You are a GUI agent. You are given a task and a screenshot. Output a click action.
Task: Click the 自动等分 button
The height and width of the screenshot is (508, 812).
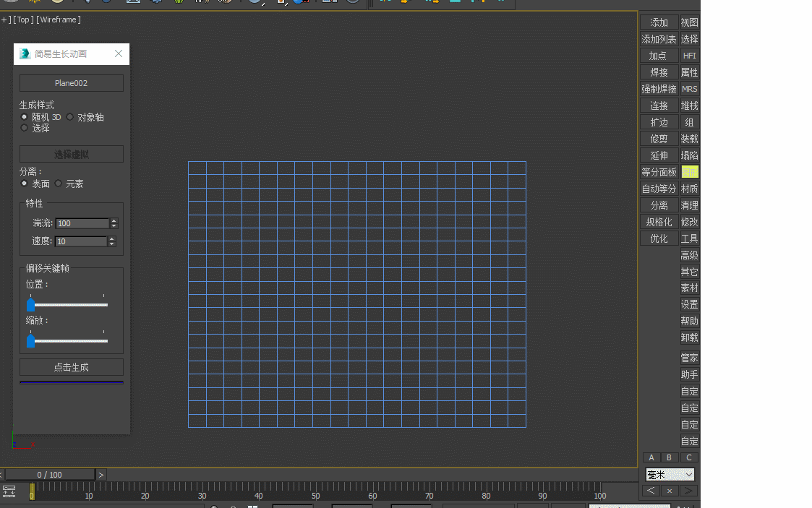pos(659,189)
